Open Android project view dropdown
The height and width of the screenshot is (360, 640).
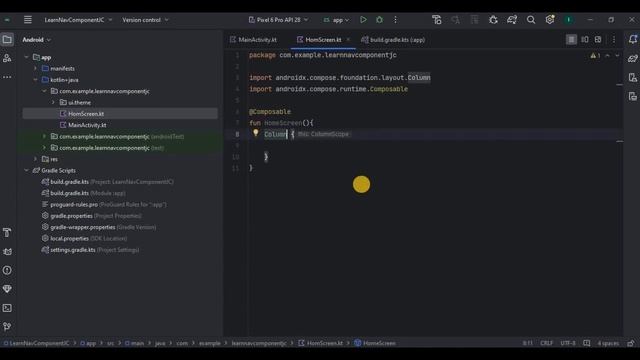point(36,40)
